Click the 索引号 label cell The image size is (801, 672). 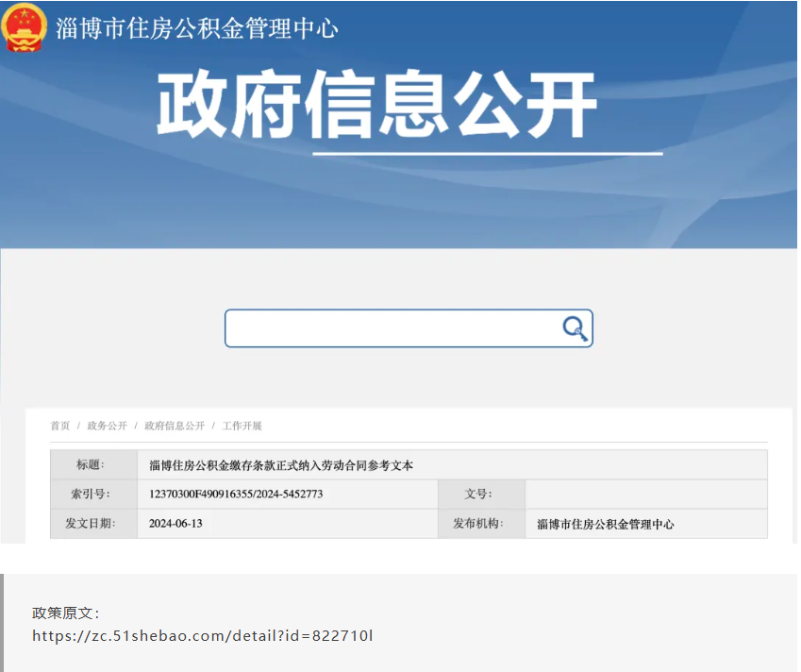(x=92, y=495)
